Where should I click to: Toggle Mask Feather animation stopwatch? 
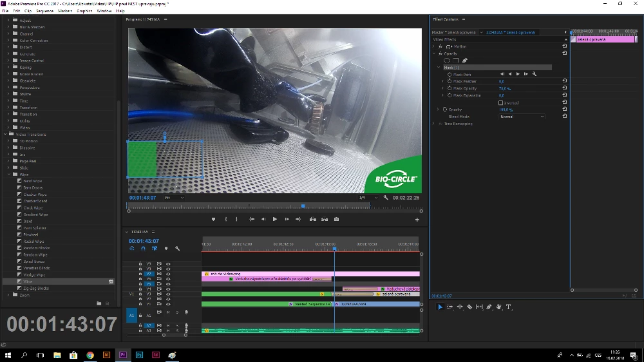coord(450,81)
